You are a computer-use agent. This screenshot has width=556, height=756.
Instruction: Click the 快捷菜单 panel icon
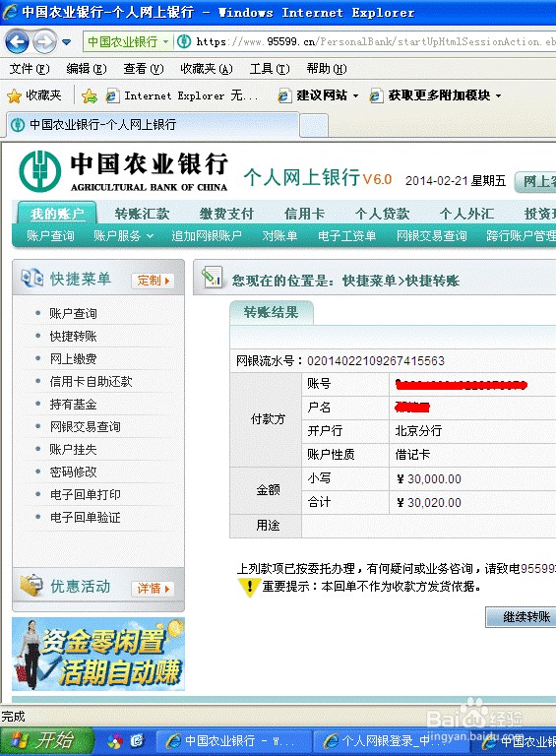point(31,279)
